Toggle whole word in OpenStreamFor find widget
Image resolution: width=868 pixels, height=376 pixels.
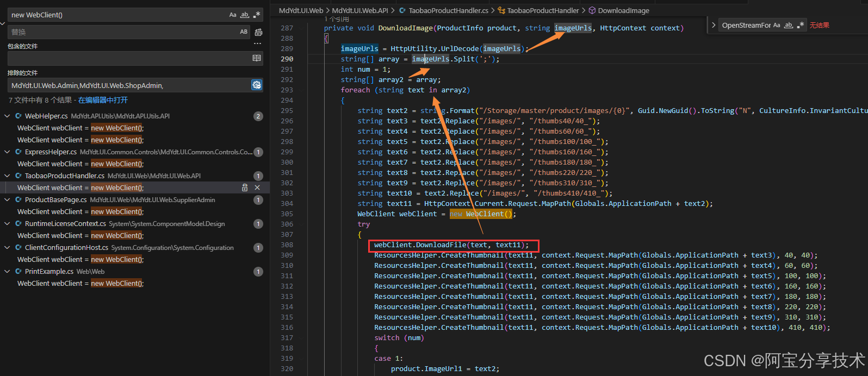[789, 25]
